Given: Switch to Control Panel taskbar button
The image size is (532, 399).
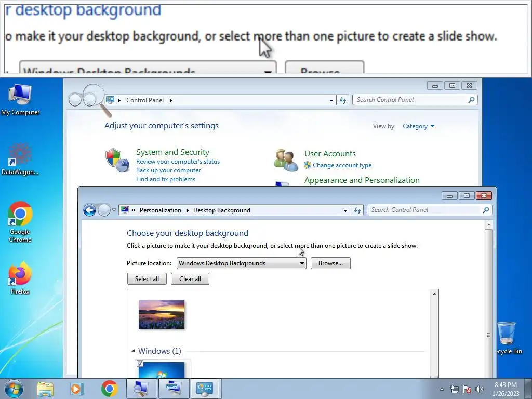Looking at the screenshot, I should coord(206,389).
